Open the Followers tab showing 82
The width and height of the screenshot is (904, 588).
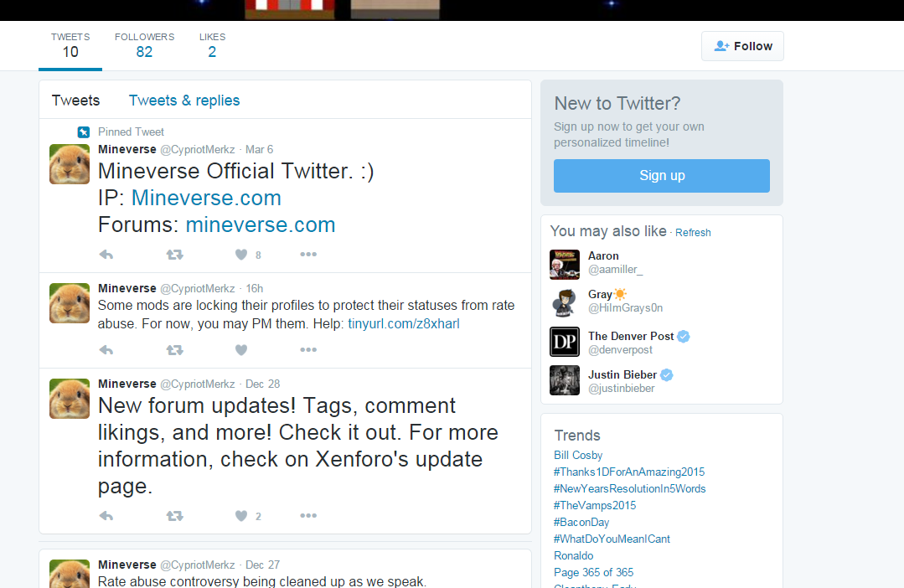point(144,45)
